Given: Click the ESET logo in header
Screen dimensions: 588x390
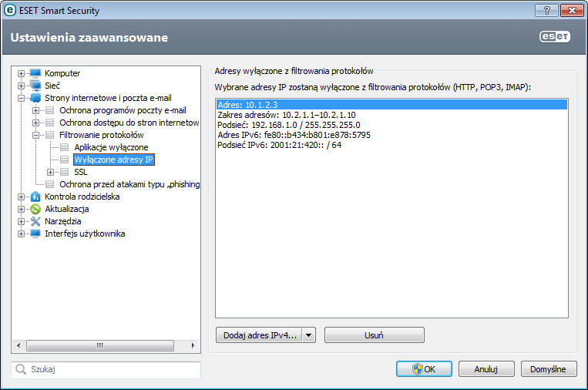Looking at the screenshot, I should click(555, 36).
